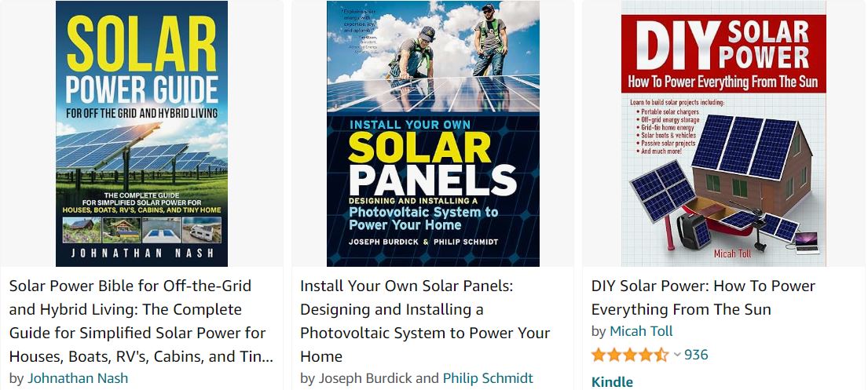Image resolution: width=868 pixels, height=390 pixels.
Task: Click the orange star rating icon
Action: 630,355
